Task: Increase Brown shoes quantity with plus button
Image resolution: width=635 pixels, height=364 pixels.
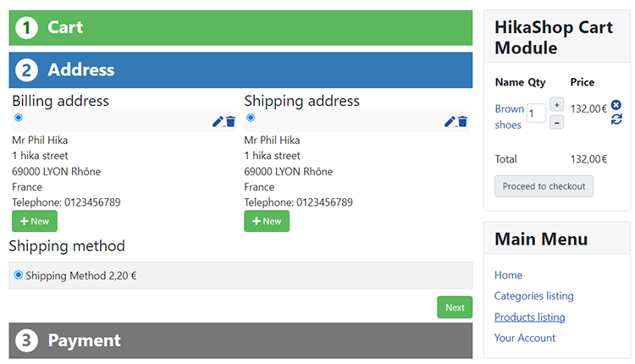Action: [557, 104]
